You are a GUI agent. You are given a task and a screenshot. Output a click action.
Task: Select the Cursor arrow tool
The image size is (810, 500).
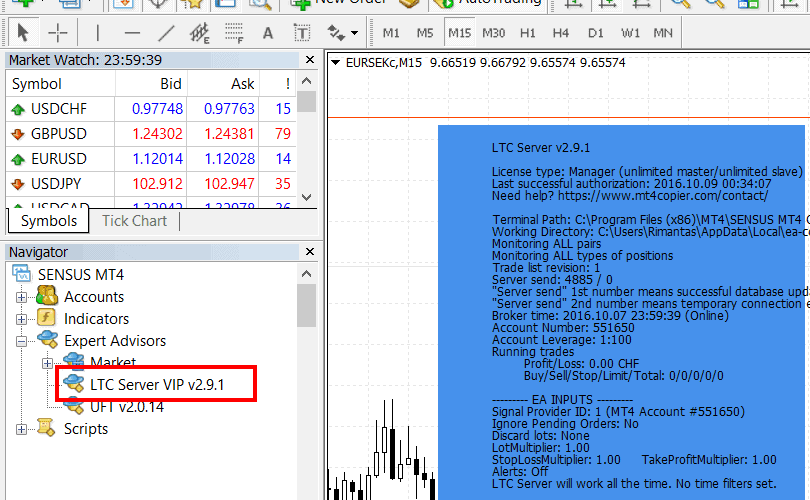pos(22,33)
